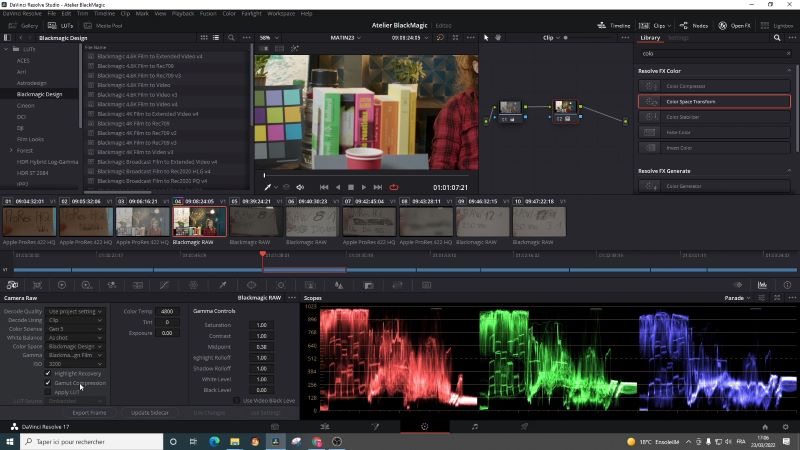Click the red timeline playhead marker
This screenshot has width=800, height=450.
[262, 254]
